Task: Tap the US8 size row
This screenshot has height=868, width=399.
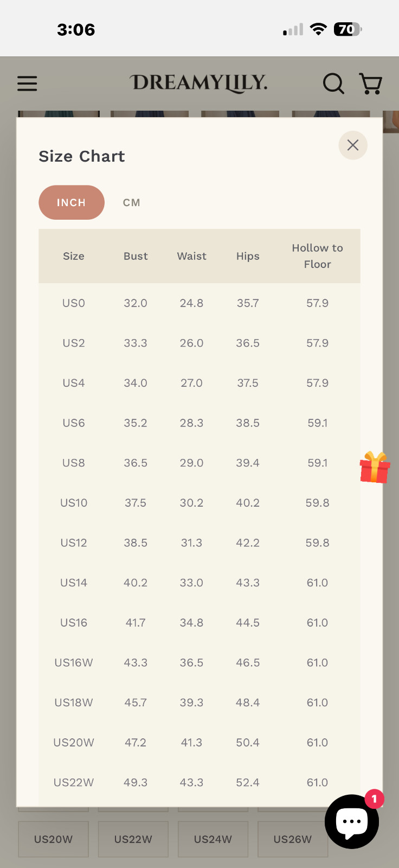Action: 74,463
